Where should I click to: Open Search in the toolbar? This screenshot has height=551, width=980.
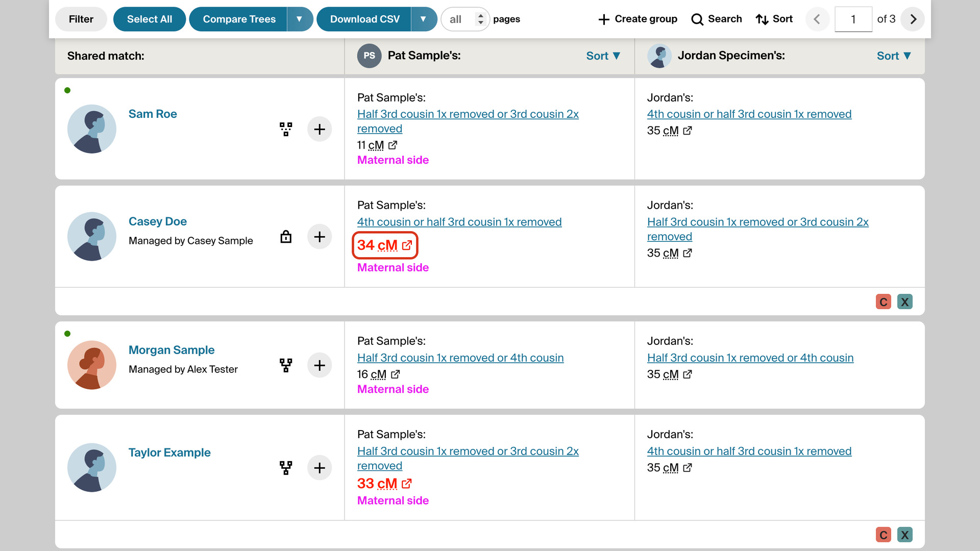point(717,19)
